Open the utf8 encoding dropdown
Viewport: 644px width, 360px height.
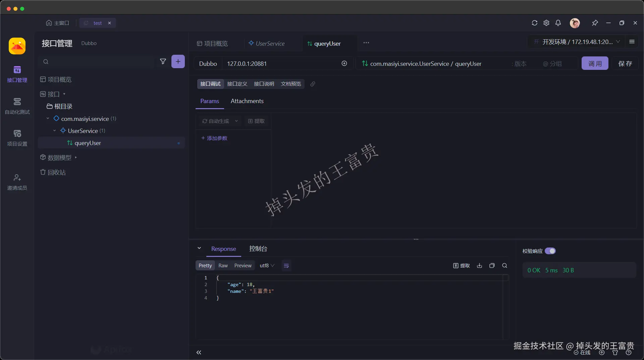[x=267, y=266]
